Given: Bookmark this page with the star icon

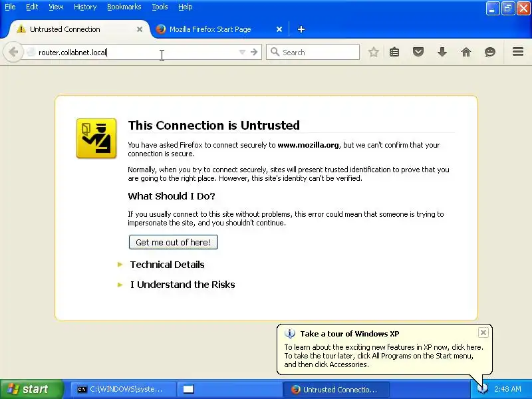Looking at the screenshot, I should tap(374, 52).
